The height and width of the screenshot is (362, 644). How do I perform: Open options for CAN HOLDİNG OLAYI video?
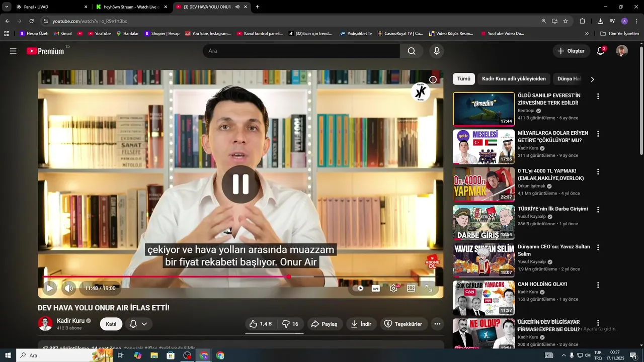coord(598,285)
